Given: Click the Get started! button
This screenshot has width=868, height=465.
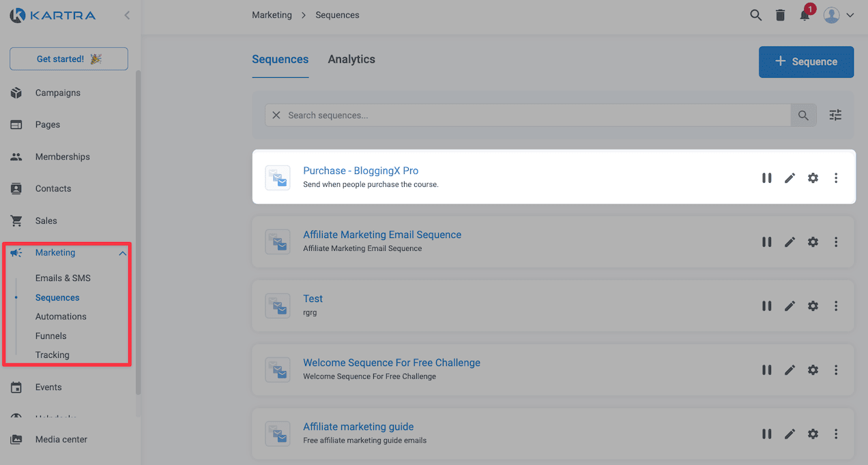Looking at the screenshot, I should click(69, 59).
